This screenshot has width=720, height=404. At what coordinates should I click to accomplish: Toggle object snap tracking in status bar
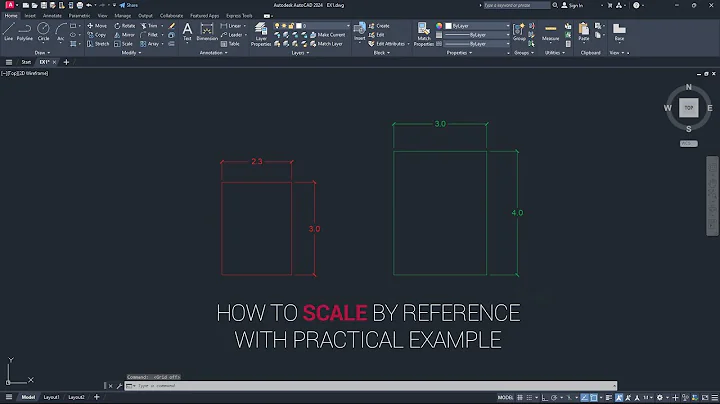[584, 398]
